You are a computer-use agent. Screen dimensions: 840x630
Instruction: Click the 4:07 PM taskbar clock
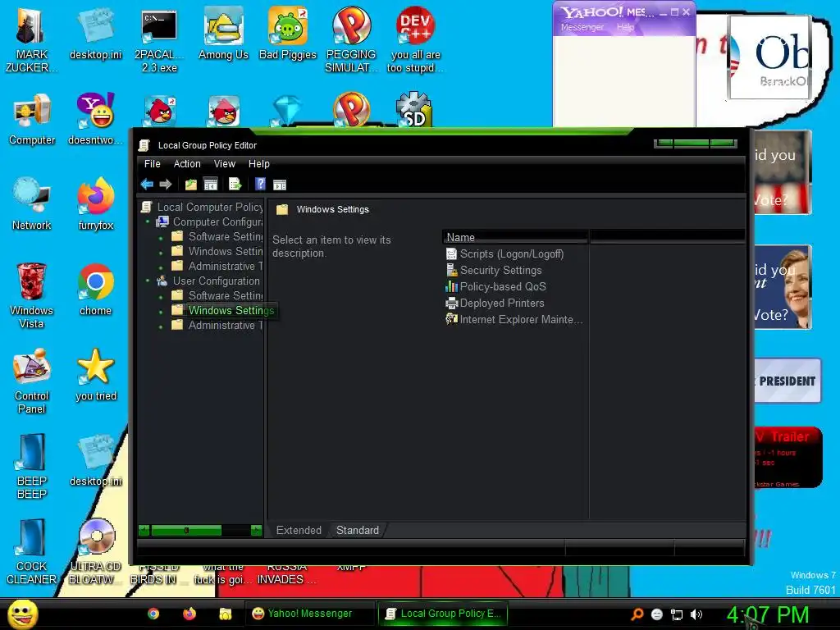pyautogui.click(x=767, y=614)
